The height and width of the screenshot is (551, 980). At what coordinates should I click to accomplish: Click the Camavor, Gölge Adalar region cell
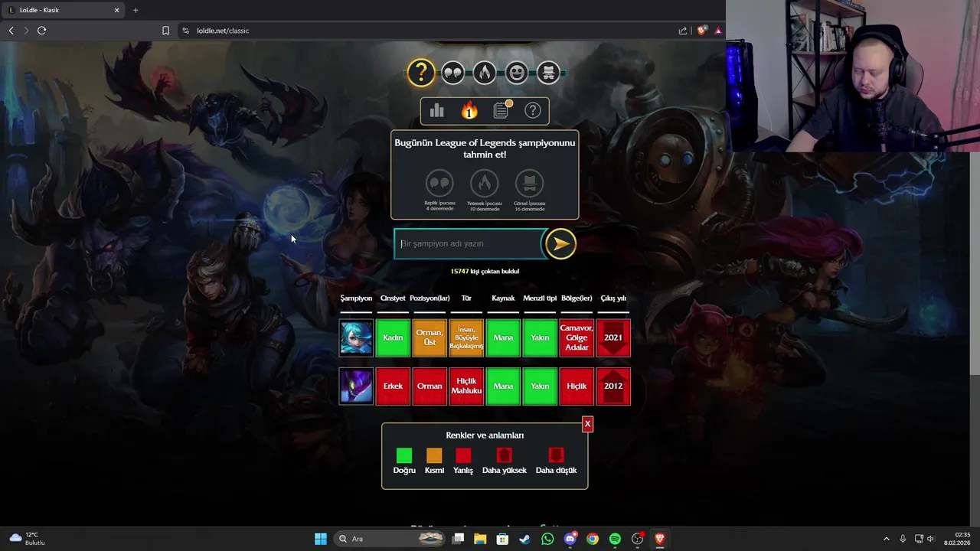coord(577,338)
